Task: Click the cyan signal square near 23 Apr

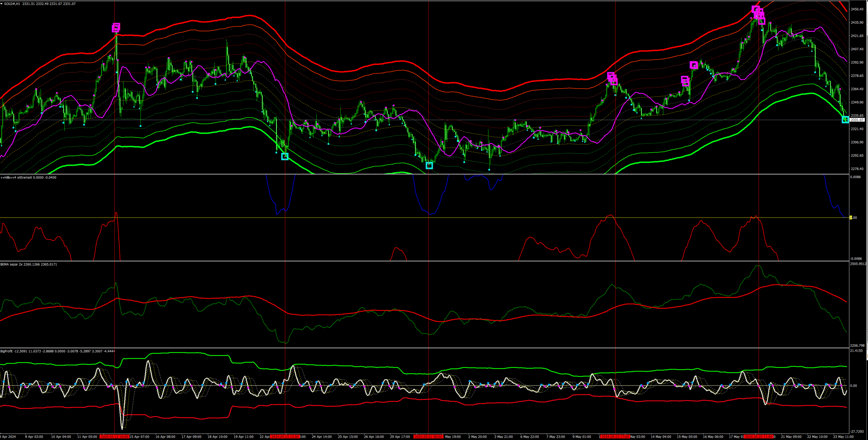Action: coord(285,156)
